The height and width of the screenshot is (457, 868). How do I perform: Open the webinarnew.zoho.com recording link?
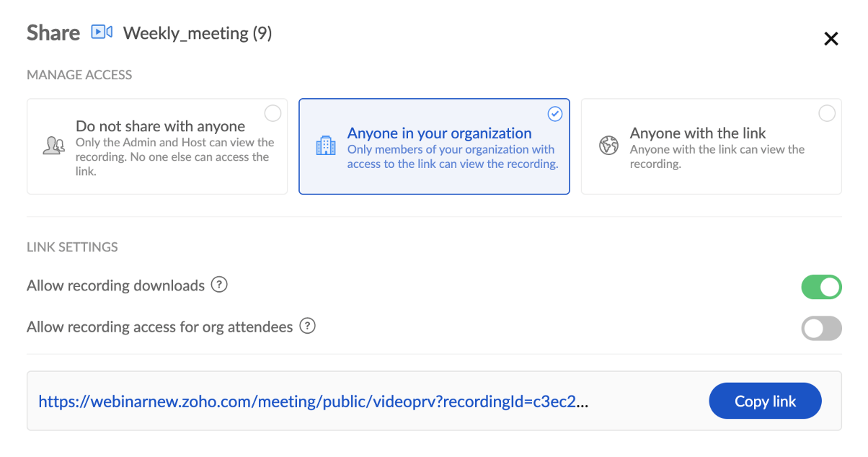[x=313, y=401]
